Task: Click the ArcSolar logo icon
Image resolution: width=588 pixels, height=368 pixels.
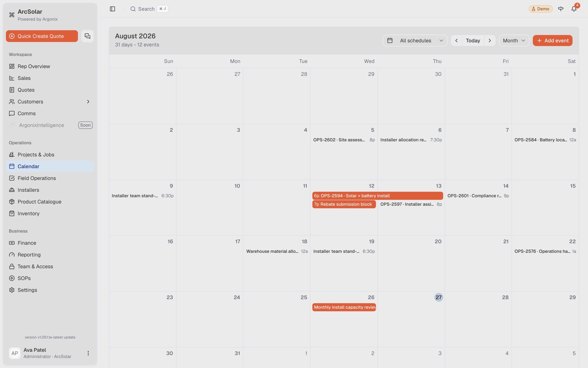Action: pos(12,15)
